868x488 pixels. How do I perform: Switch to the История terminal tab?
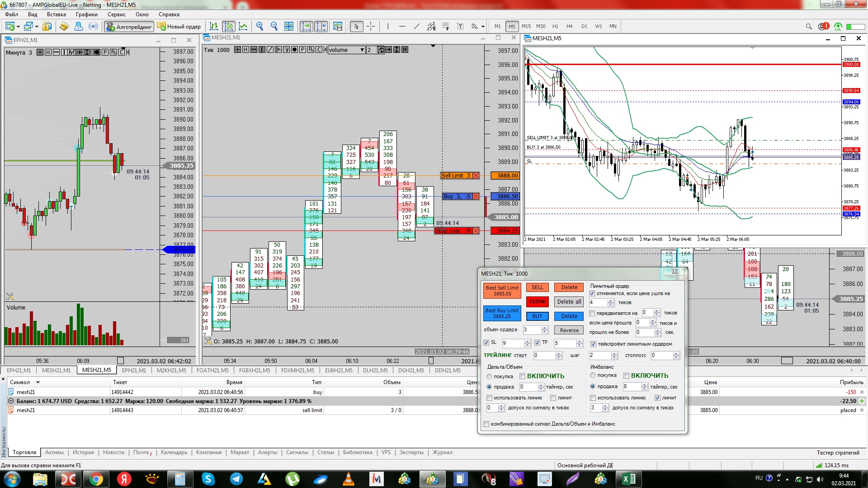point(83,452)
